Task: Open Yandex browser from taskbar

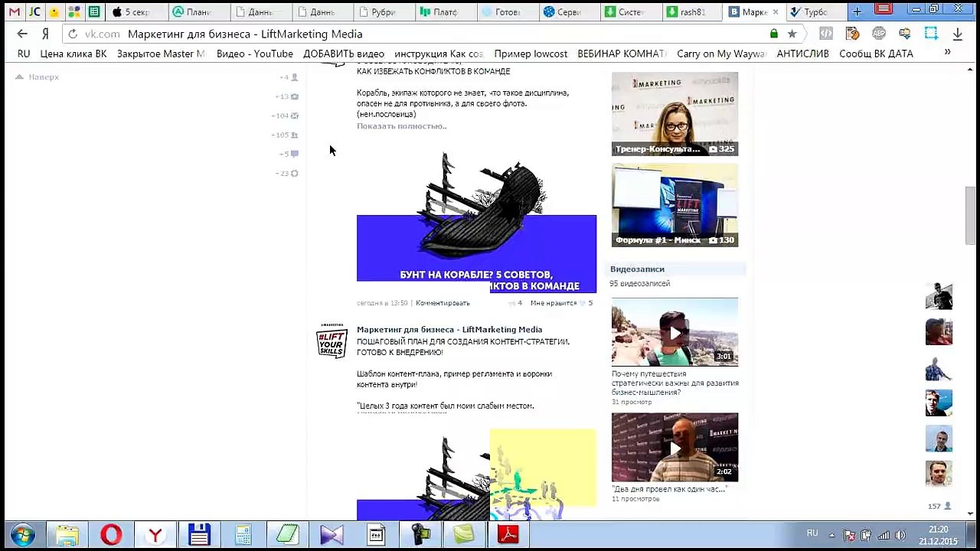Action: pos(155,535)
